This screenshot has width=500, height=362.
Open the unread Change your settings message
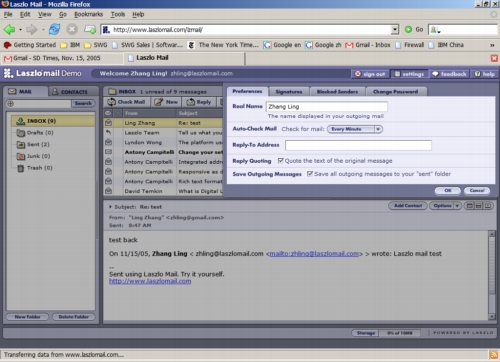coord(163,152)
